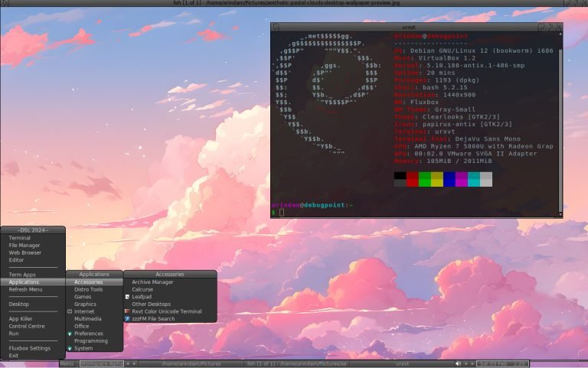Click the urxvt scrollbar up arrow
588x368 pixels.
tap(560, 34)
